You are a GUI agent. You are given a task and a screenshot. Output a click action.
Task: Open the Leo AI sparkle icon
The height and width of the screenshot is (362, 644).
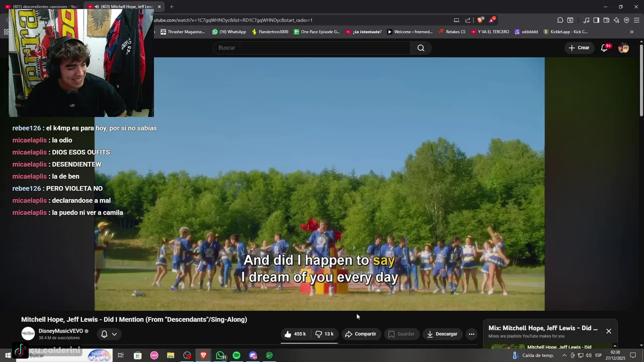point(616,20)
